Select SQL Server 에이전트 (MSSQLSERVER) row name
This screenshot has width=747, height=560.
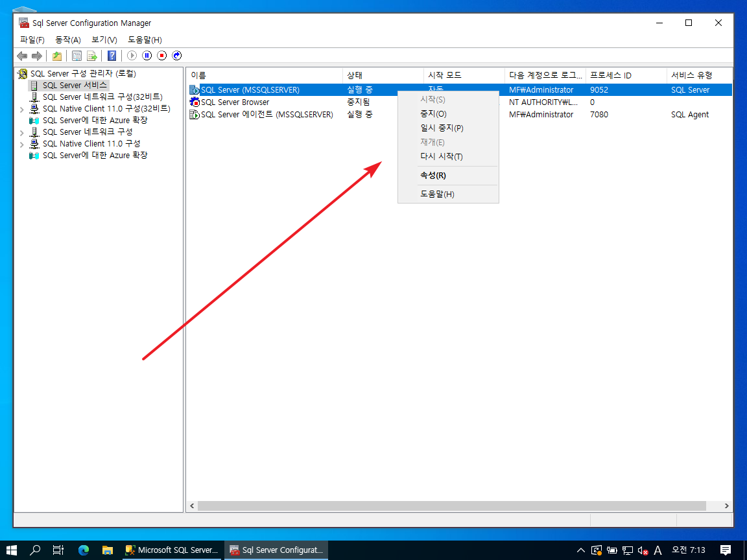[267, 114]
